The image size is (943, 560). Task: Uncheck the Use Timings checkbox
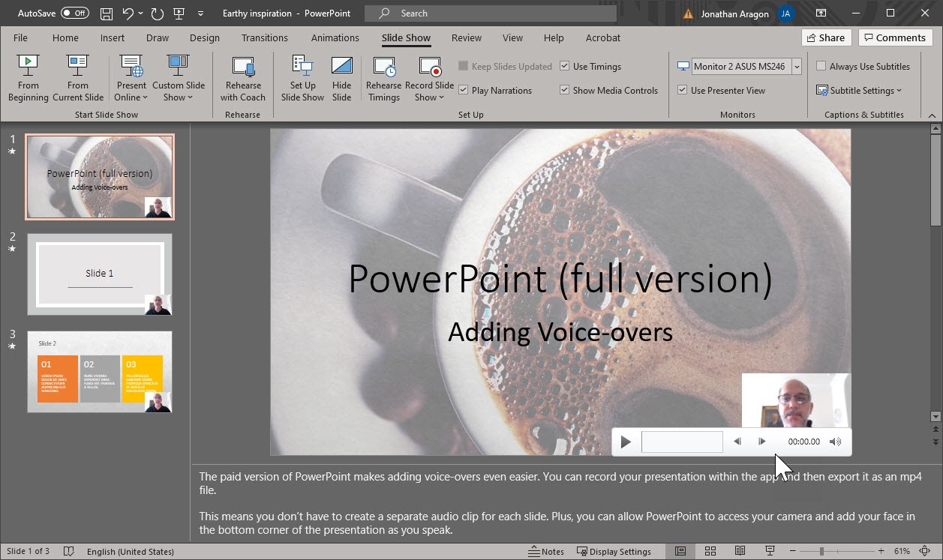click(x=565, y=67)
